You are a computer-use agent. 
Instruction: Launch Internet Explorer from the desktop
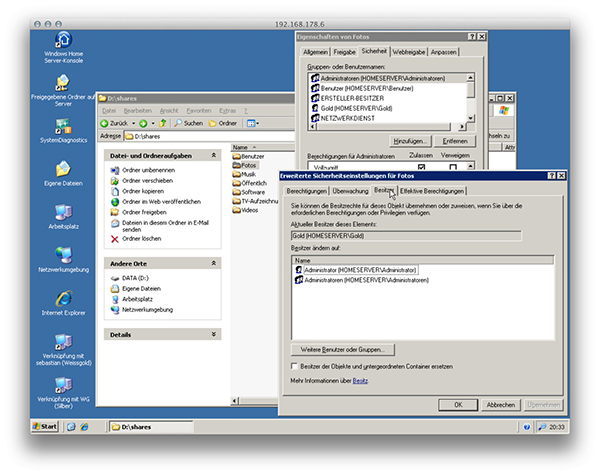tap(63, 299)
